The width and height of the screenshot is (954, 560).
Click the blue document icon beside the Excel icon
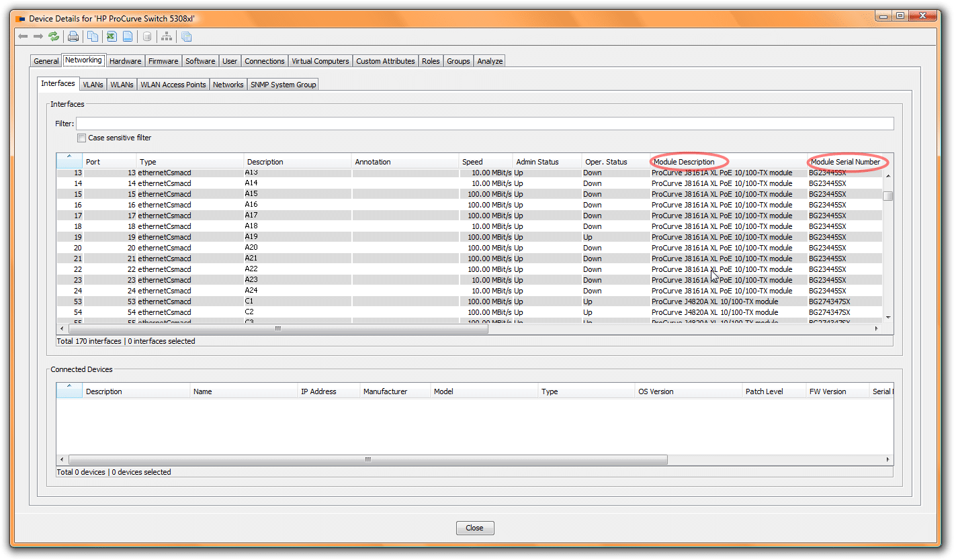[x=127, y=37]
